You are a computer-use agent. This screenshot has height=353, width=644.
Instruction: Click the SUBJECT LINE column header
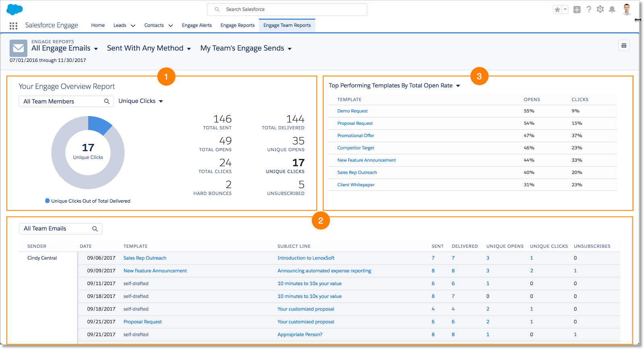[294, 246]
